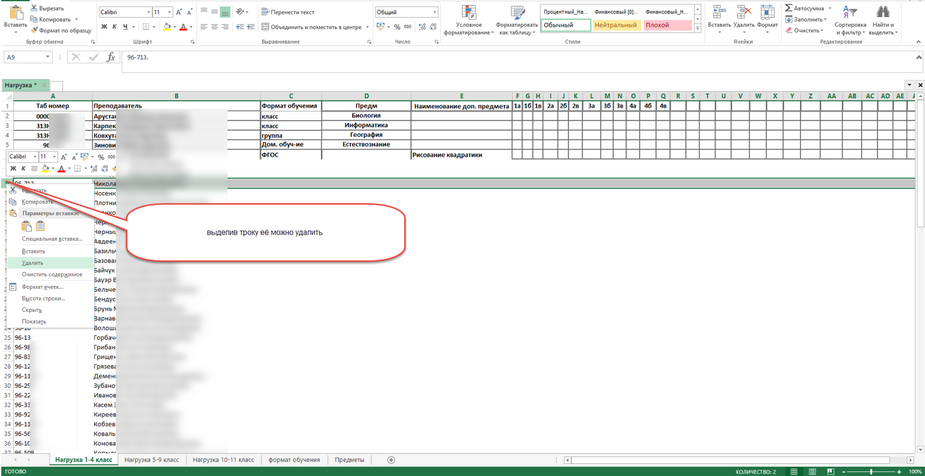Viewport: 925px width, 476px height.
Task: Click Find and Select (Найти и выделить)
Action: point(883,20)
